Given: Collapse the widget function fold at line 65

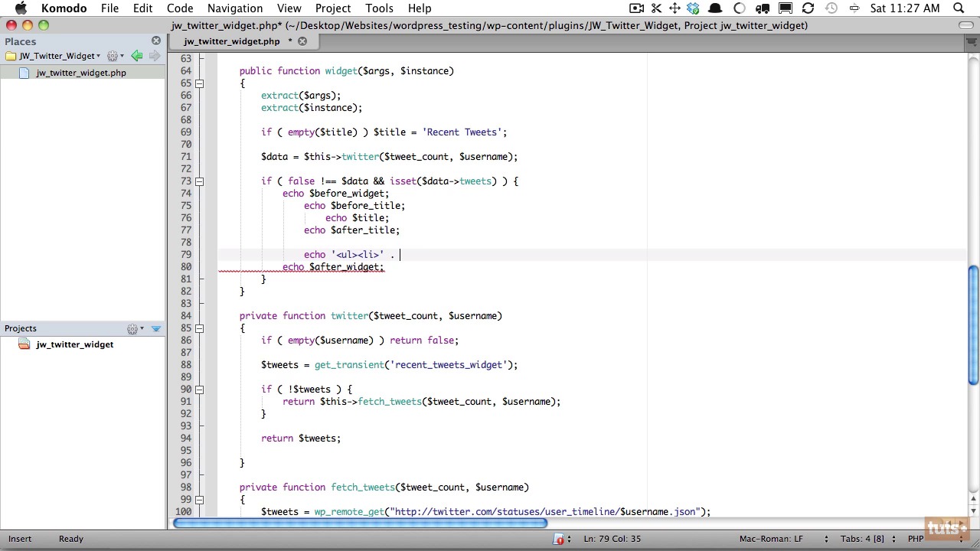Looking at the screenshot, I should (x=199, y=83).
